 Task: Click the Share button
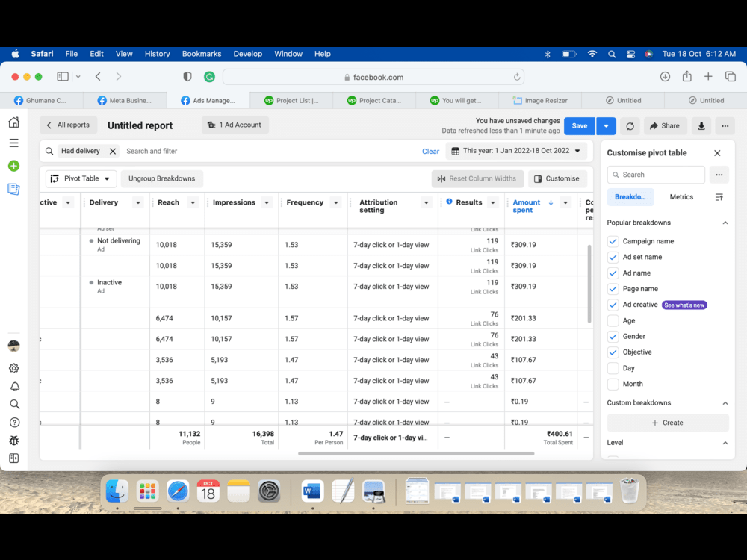[665, 125]
